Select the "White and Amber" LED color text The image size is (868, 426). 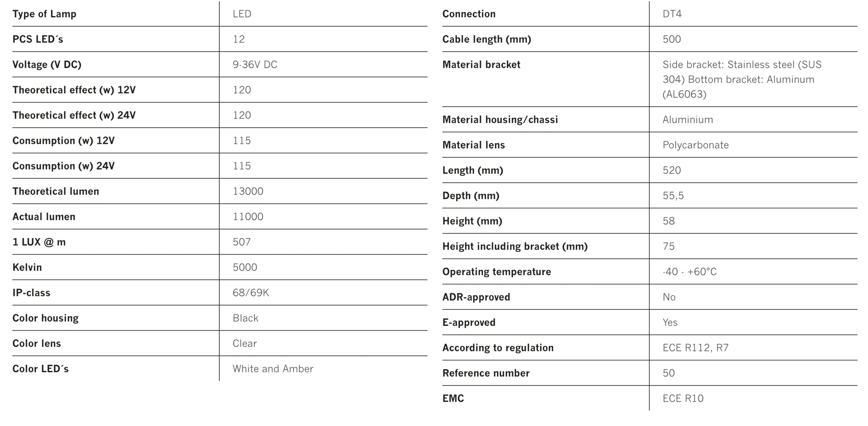[273, 369]
